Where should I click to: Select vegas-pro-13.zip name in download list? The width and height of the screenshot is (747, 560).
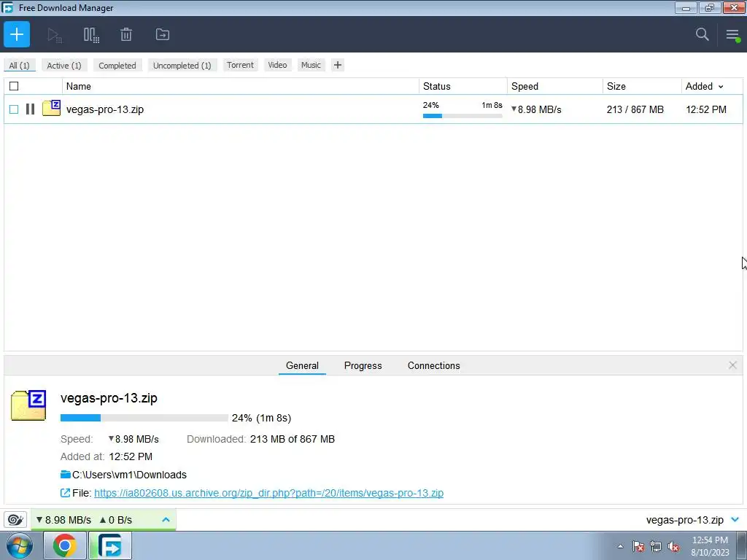click(105, 109)
